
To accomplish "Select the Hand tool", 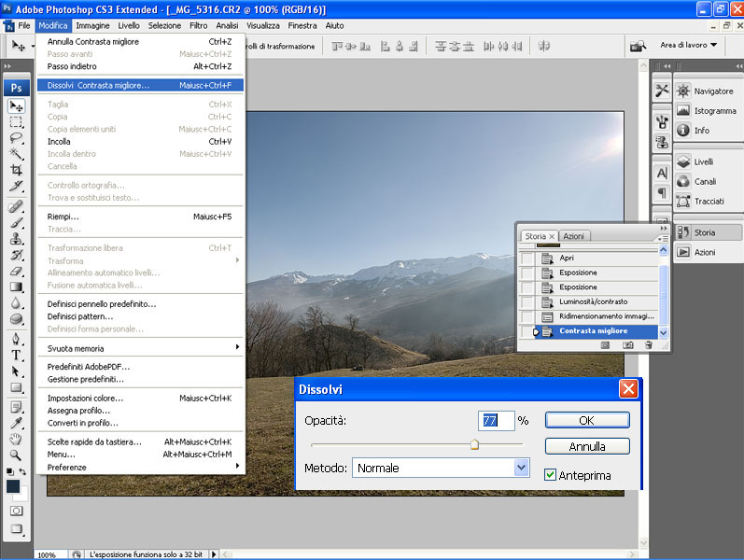I will [16, 439].
